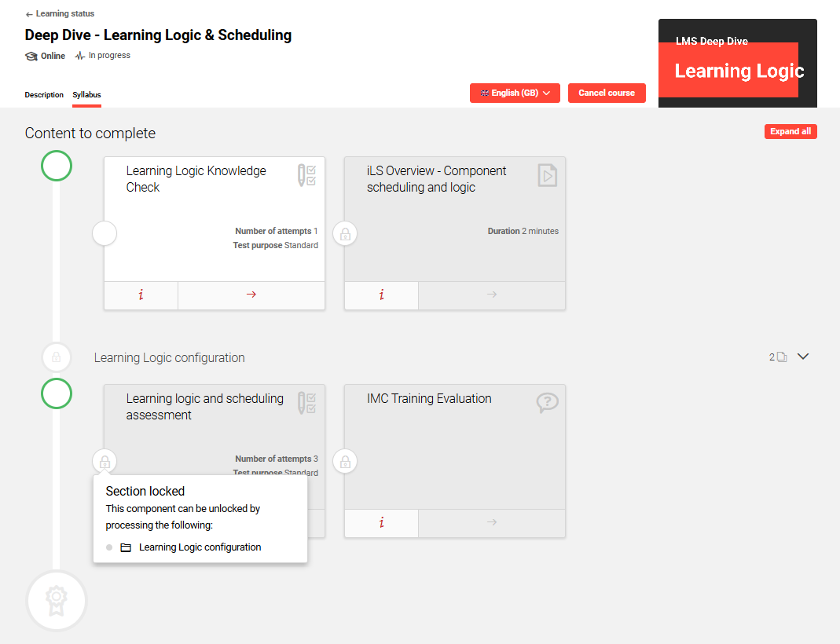This screenshot has height=644, width=840.
Task: Click the Expand all button
Action: (x=790, y=131)
